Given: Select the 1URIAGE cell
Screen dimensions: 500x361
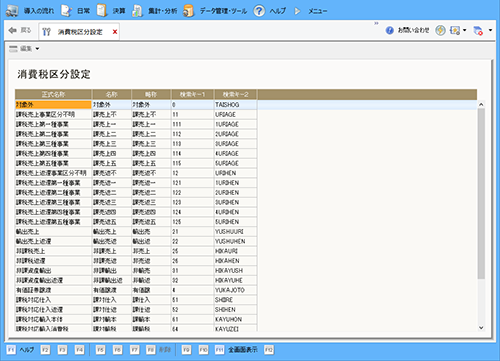Looking at the screenshot, I should [235, 124].
